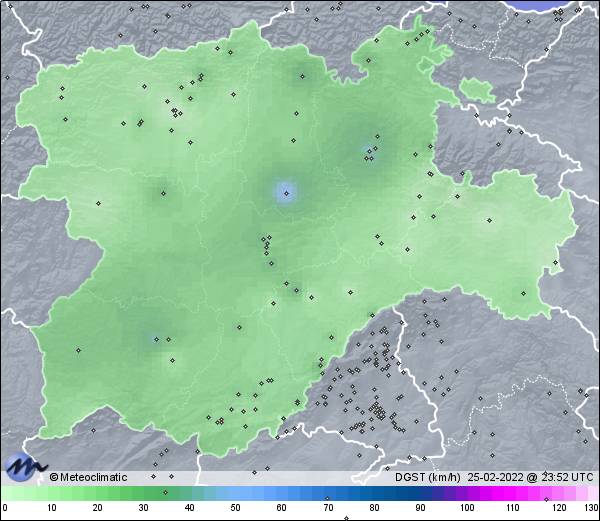Click the 10 value on gust scale
The height and width of the screenshot is (521, 600).
(52, 508)
